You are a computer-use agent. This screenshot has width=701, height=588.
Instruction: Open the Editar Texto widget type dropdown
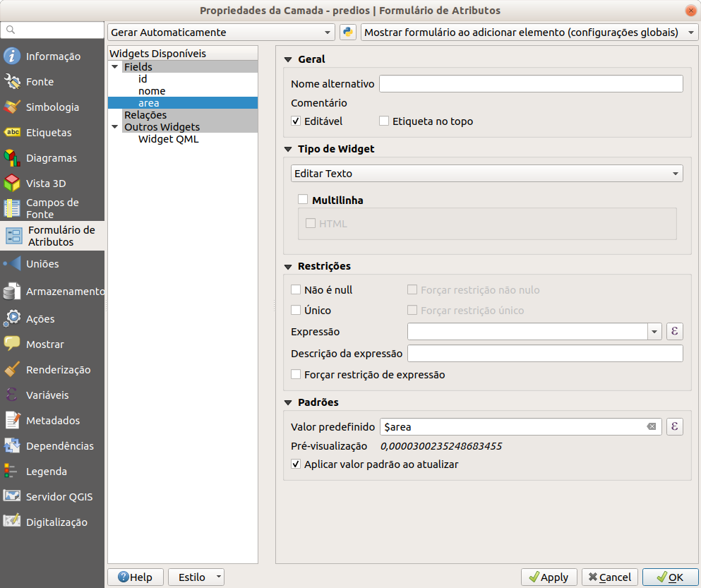(x=486, y=174)
